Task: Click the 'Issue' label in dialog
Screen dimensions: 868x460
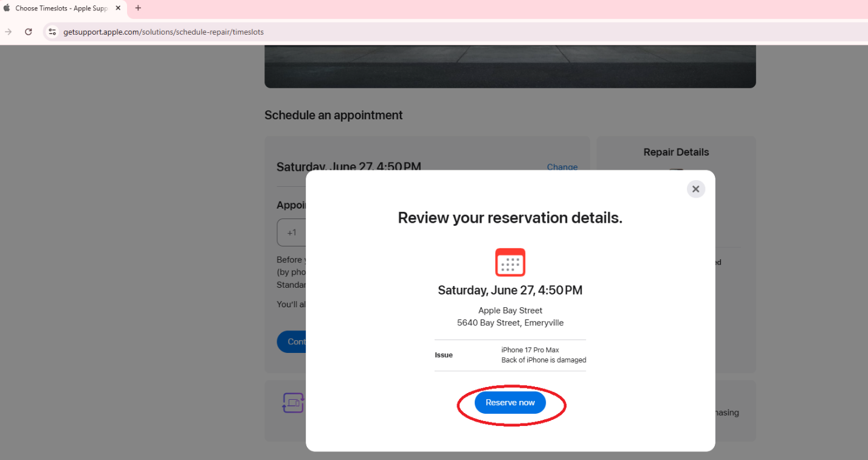Action: tap(444, 355)
